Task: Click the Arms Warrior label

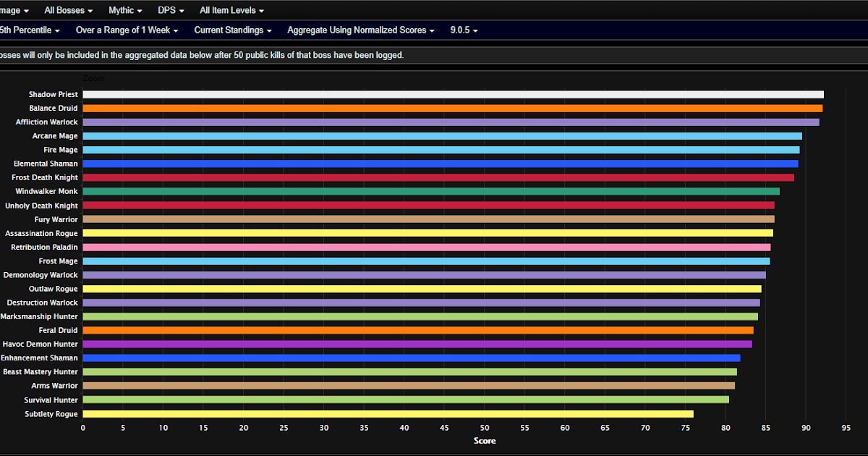Action: [56, 386]
